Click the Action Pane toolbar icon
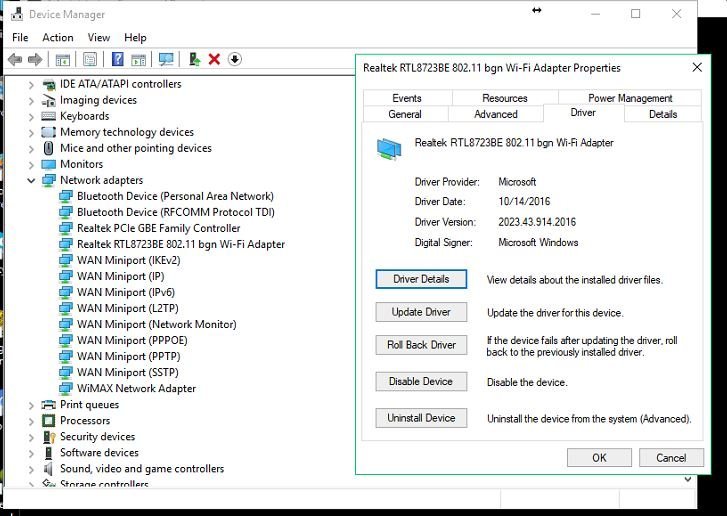This screenshot has width=727, height=516. point(138,59)
